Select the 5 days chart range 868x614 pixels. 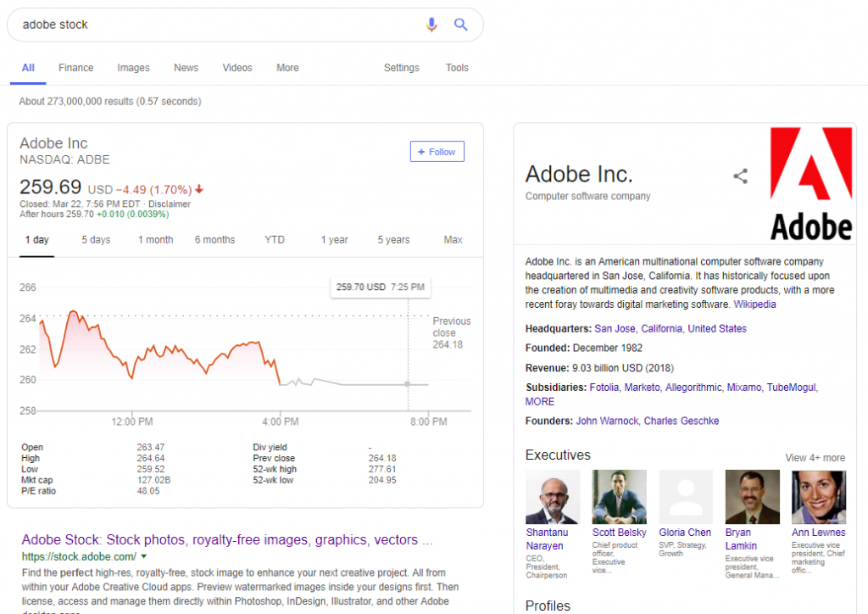pyautogui.click(x=96, y=240)
